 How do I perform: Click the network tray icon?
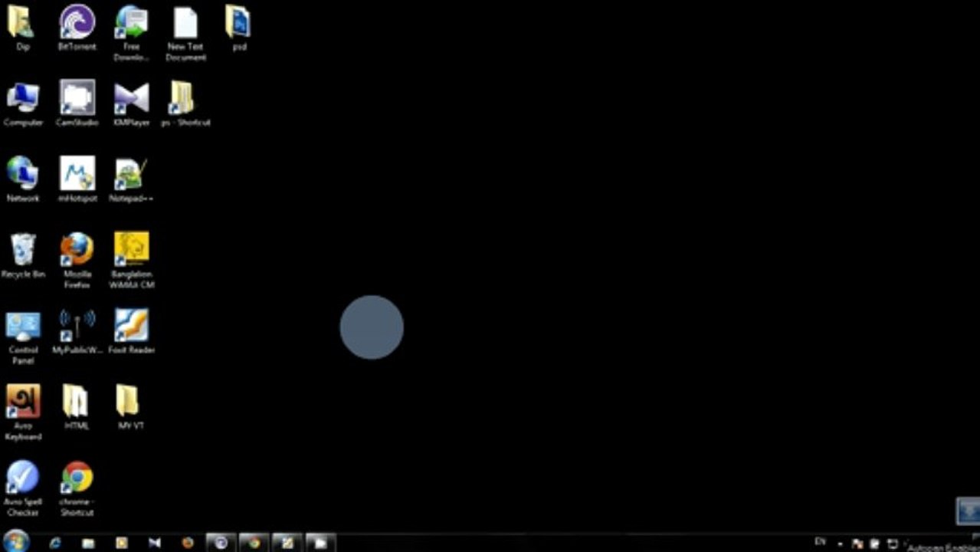[x=893, y=544]
